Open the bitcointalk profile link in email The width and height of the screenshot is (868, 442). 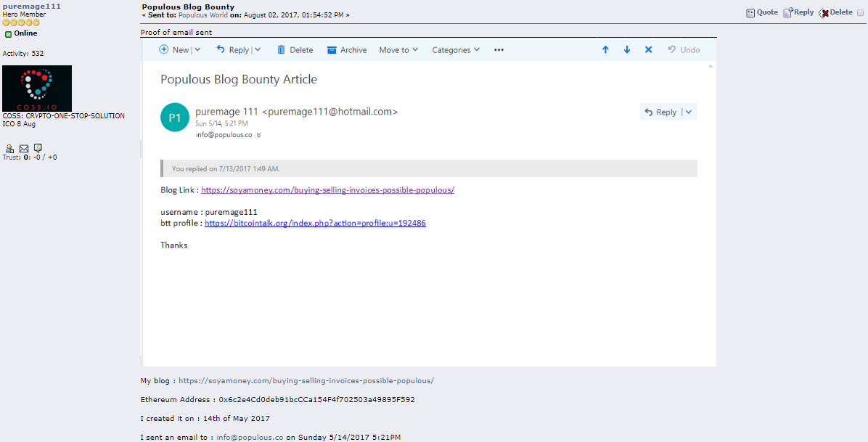point(315,224)
